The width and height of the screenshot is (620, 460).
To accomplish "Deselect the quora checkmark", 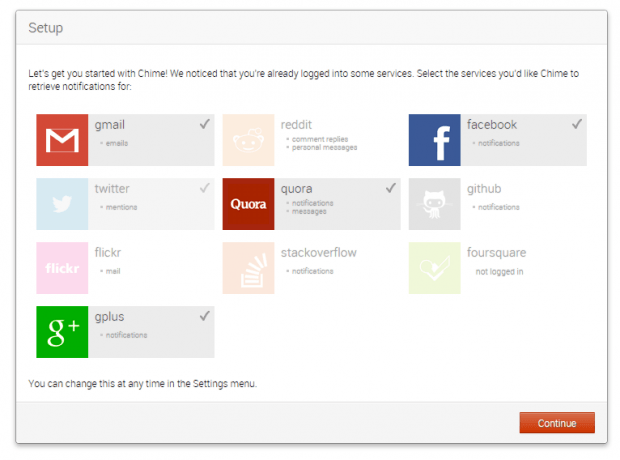I will [390, 188].
